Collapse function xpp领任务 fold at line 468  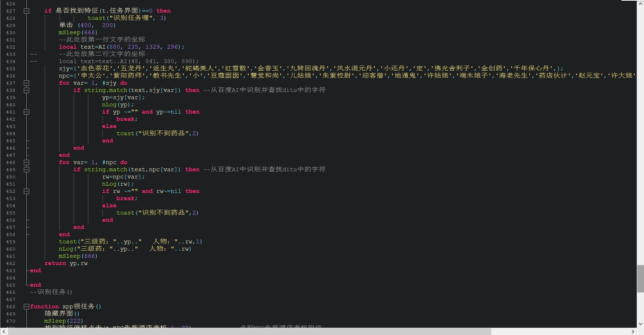pos(26,307)
